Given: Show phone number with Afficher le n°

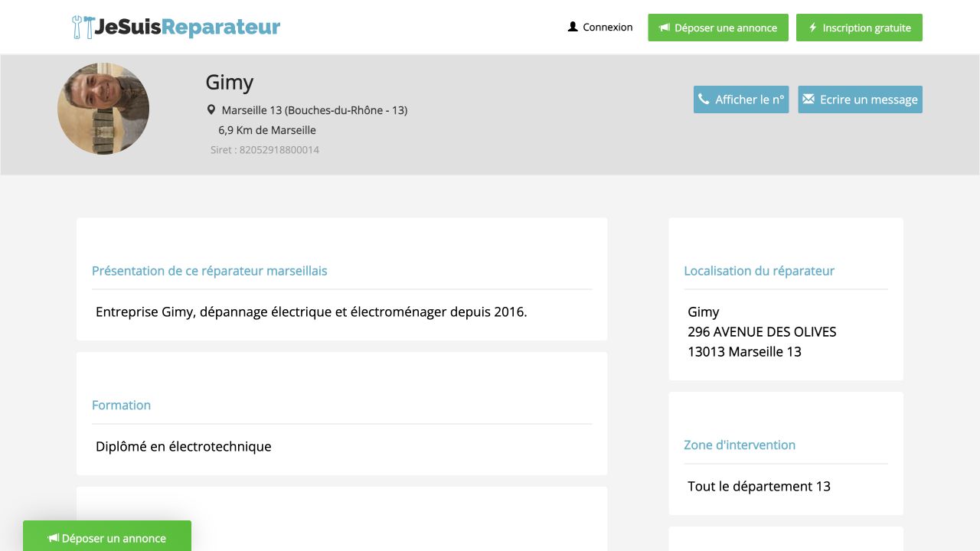Looking at the screenshot, I should tap(741, 99).
